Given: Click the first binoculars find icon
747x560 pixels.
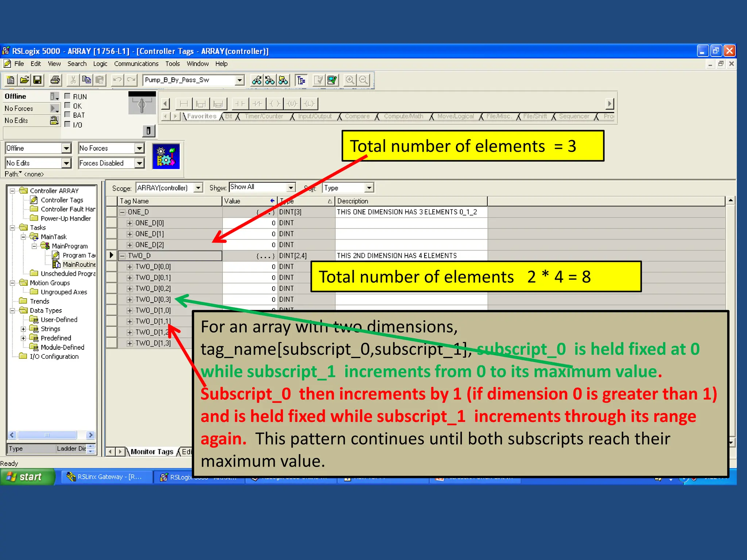Looking at the screenshot, I should click(x=257, y=80).
